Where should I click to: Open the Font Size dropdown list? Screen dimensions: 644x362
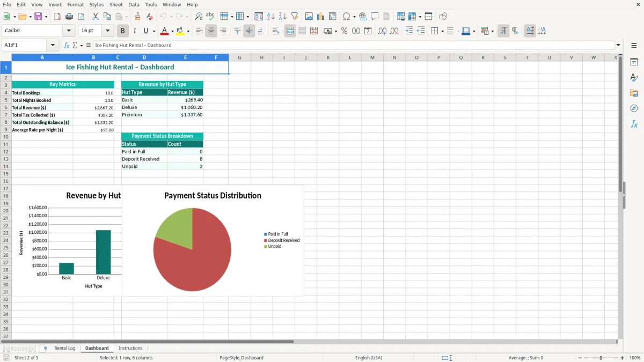[x=108, y=31]
